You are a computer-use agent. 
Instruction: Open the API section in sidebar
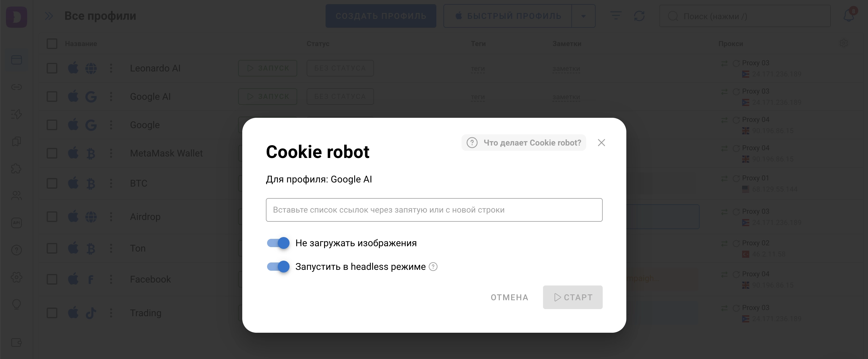[17, 223]
